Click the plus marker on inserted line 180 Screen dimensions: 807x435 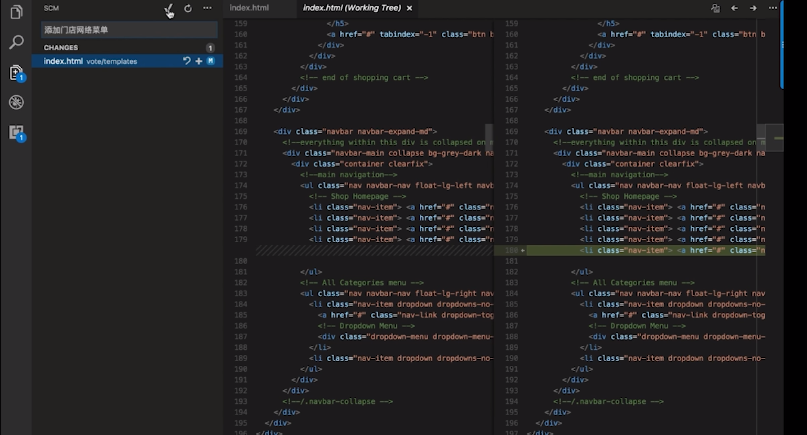522,250
